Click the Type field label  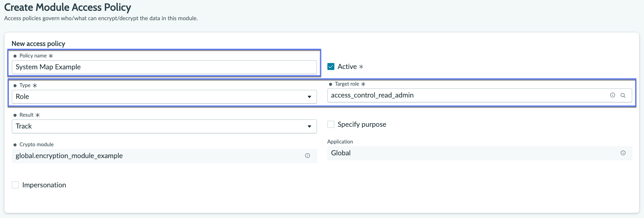pyautogui.click(x=25, y=85)
